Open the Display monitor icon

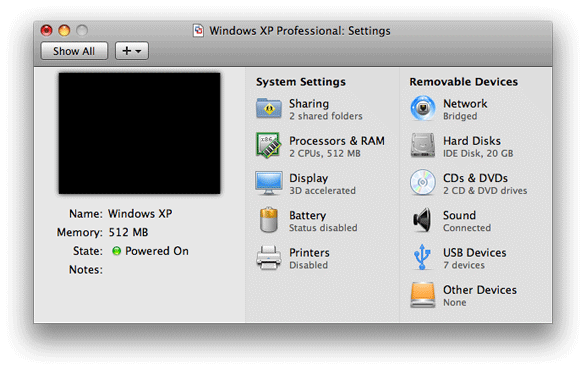pyautogui.click(x=268, y=183)
